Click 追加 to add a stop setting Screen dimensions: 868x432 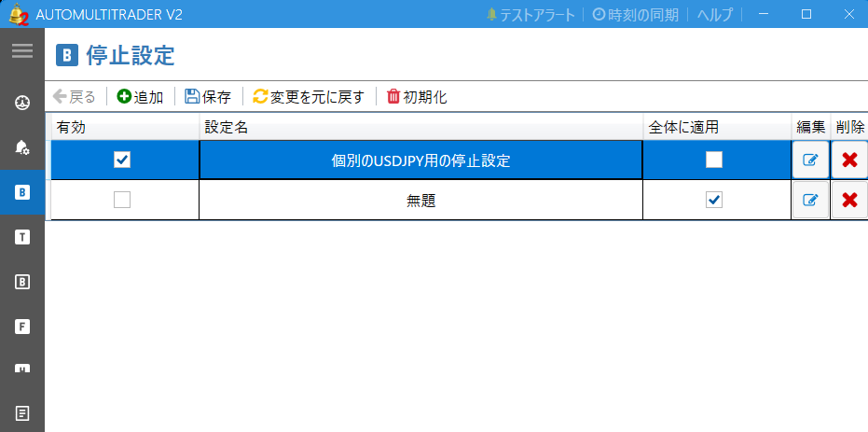[x=140, y=97]
